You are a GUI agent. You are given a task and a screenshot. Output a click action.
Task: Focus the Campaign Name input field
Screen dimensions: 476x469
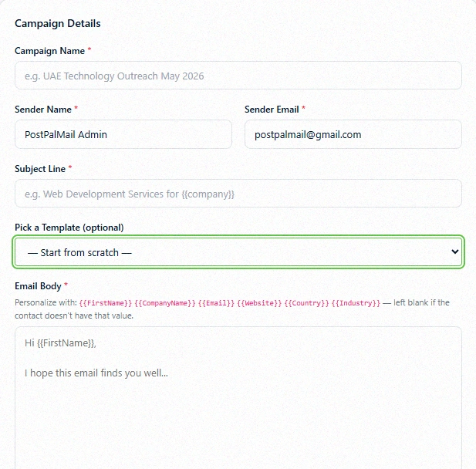238,76
